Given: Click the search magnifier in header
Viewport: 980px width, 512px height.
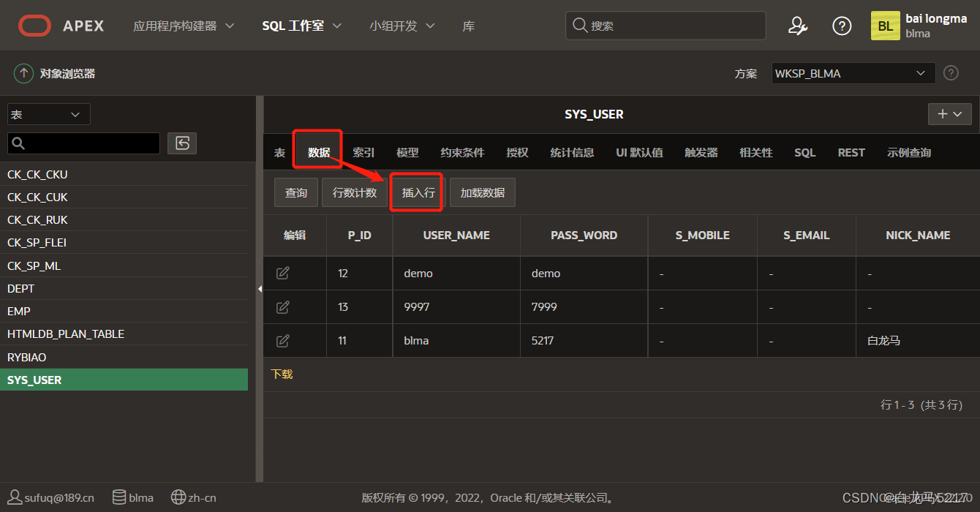Looking at the screenshot, I should [x=580, y=26].
